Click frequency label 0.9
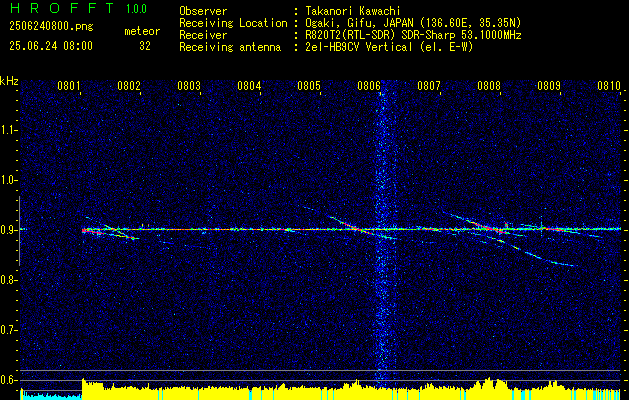The height and width of the screenshot is (400, 629). click(9, 230)
